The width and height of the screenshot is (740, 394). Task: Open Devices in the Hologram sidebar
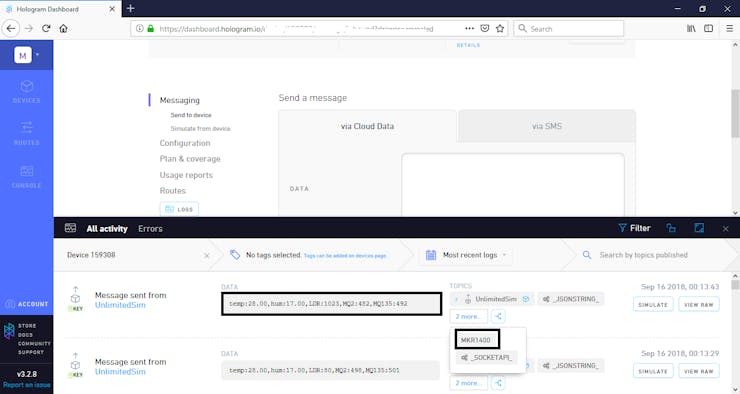point(26,92)
